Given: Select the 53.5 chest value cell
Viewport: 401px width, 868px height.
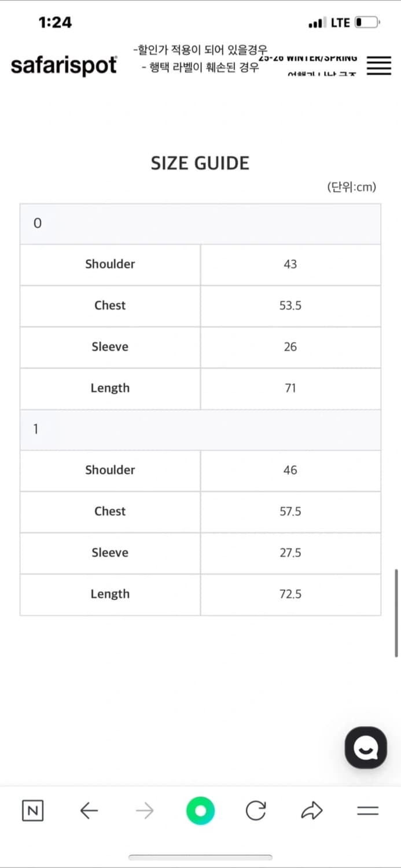Looking at the screenshot, I should point(290,306).
